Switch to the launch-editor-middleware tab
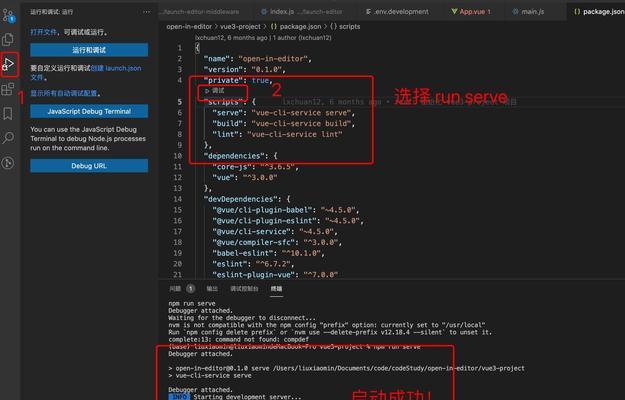The image size is (625, 400). [x=200, y=12]
